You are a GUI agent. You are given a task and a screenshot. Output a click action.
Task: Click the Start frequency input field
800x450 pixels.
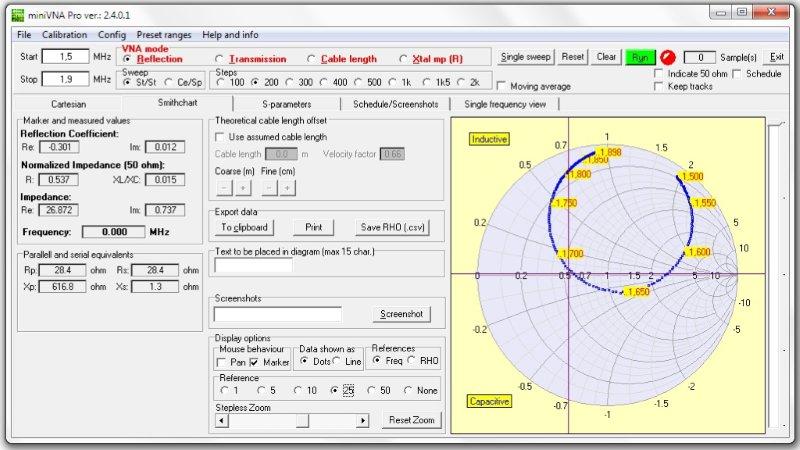click(65, 57)
